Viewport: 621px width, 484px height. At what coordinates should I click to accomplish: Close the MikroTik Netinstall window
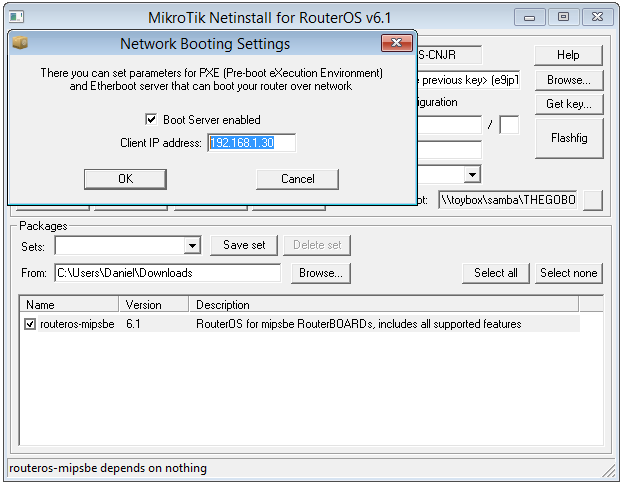597,17
